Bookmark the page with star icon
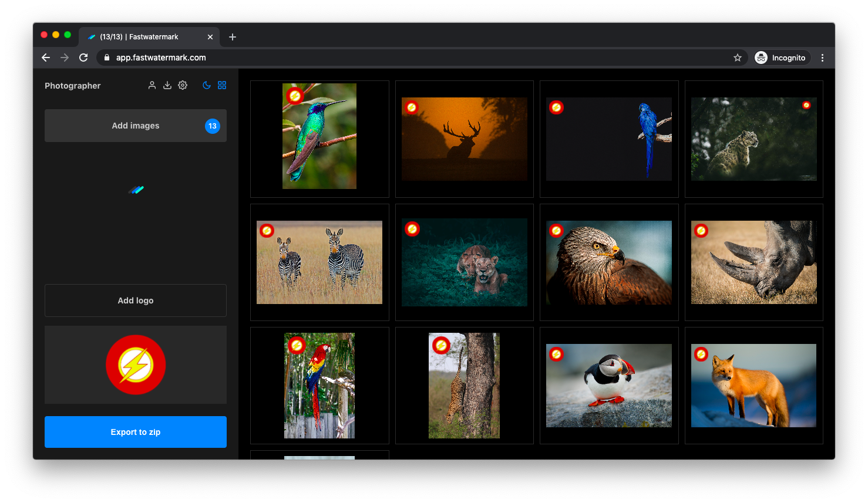 (x=738, y=58)
